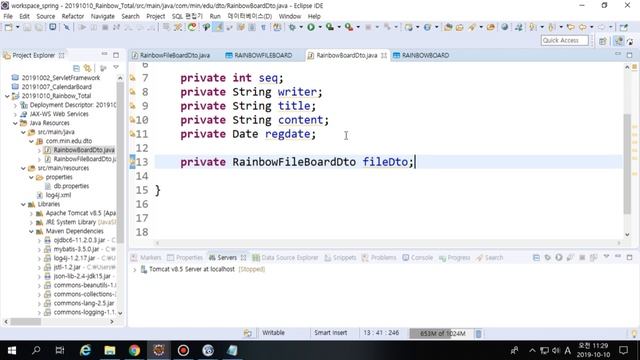Select mybatis-3.5.0.jar dependency
Viewport: 640px width, 360px height.
(x=76, y=249)
